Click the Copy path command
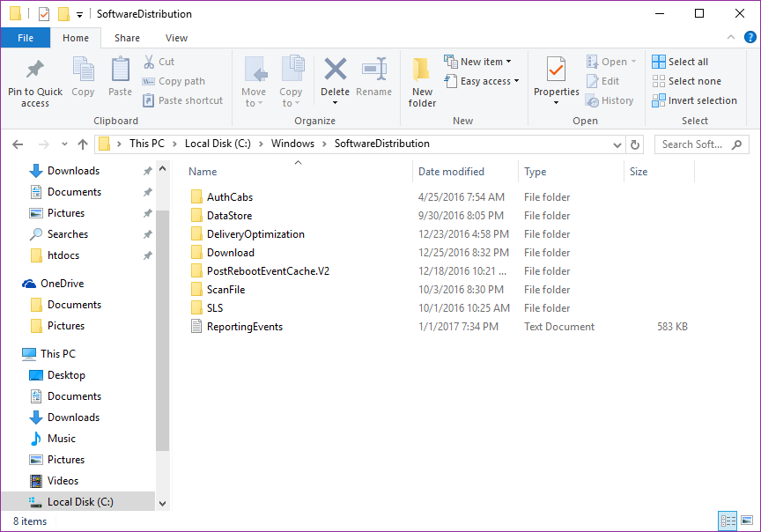The width and height of the screenshot is (761, 532). coord(174,81)
